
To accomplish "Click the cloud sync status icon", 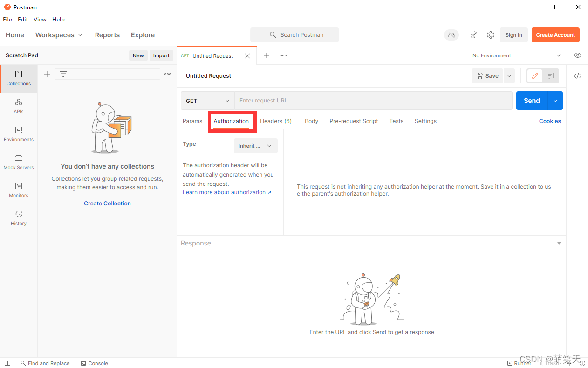I will [451, 35].
